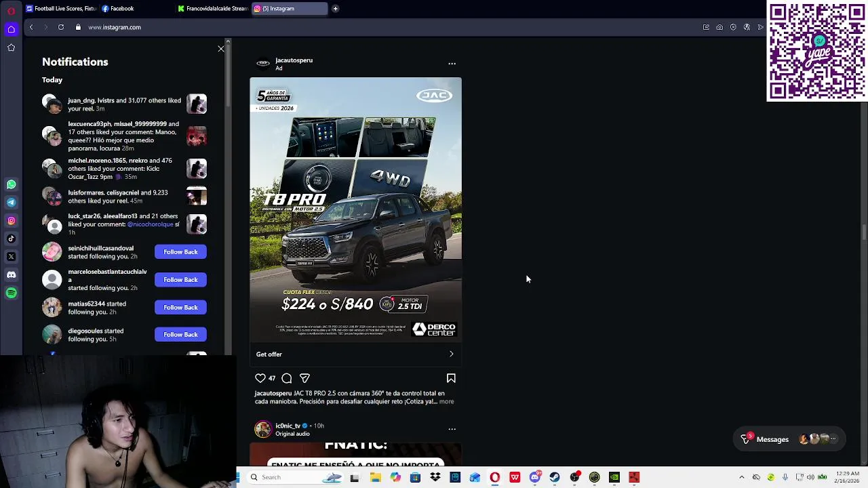Expand the jacautosperu caption with 'more'
This screenshot has height=488, width=868.
pyautogui.click(x=446, y=401)
